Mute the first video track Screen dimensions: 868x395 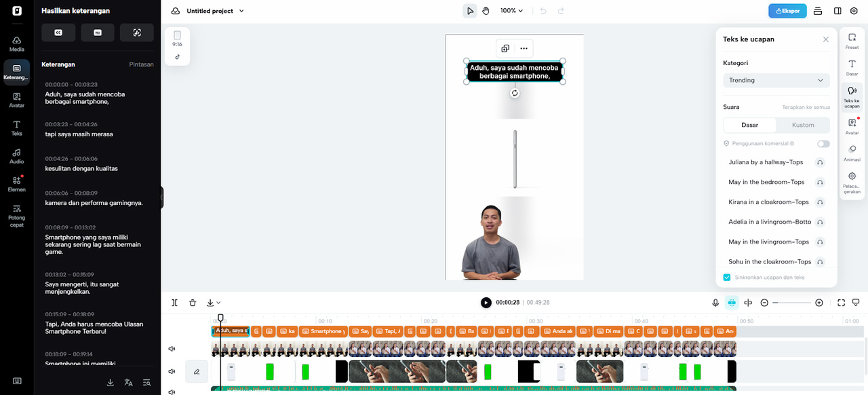click(x=172, y=349)
